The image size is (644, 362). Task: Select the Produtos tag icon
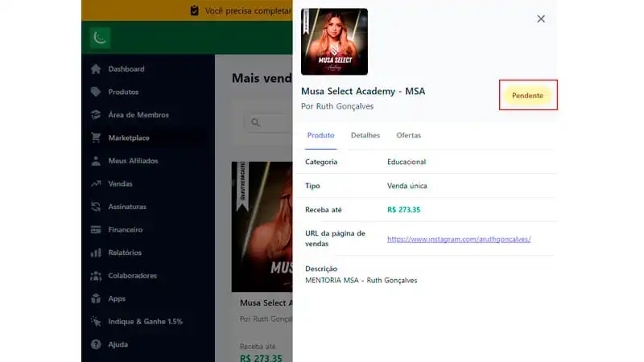coord(96,92)
